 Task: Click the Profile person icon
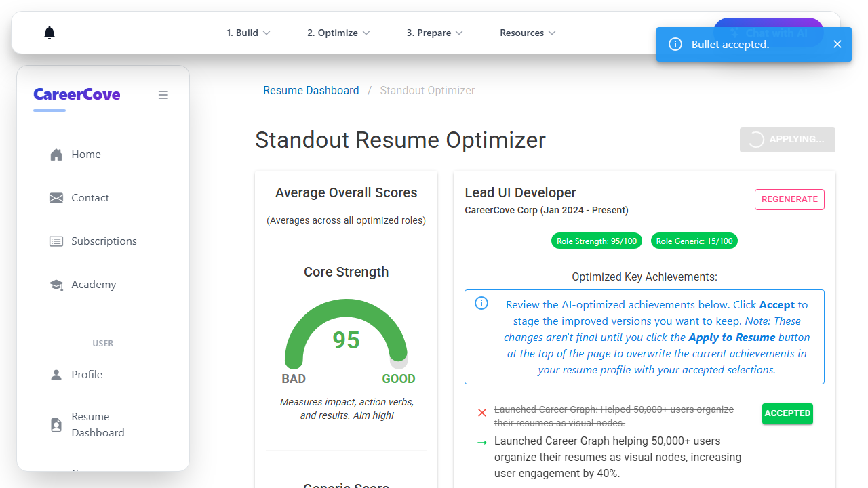click(x=56, y=375)
